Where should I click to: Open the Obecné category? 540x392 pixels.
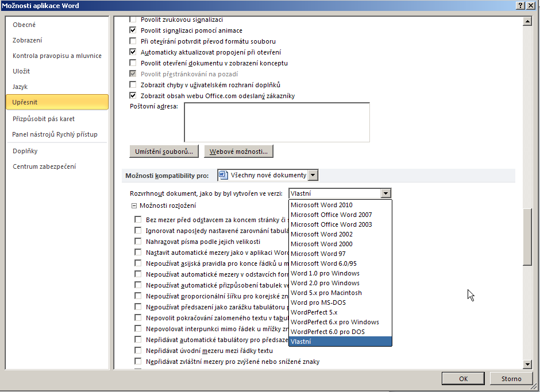[57, 25]
